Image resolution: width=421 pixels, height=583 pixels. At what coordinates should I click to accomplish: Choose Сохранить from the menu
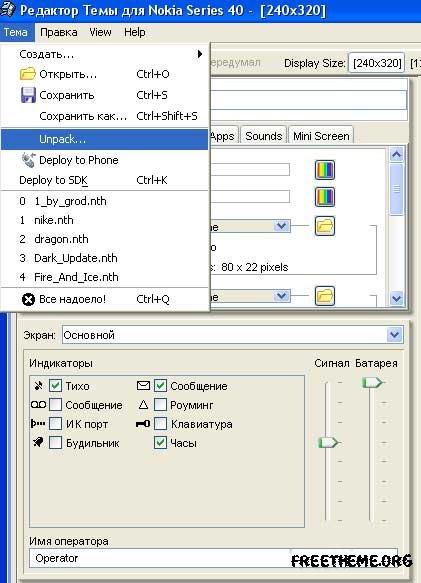point(105,95)
